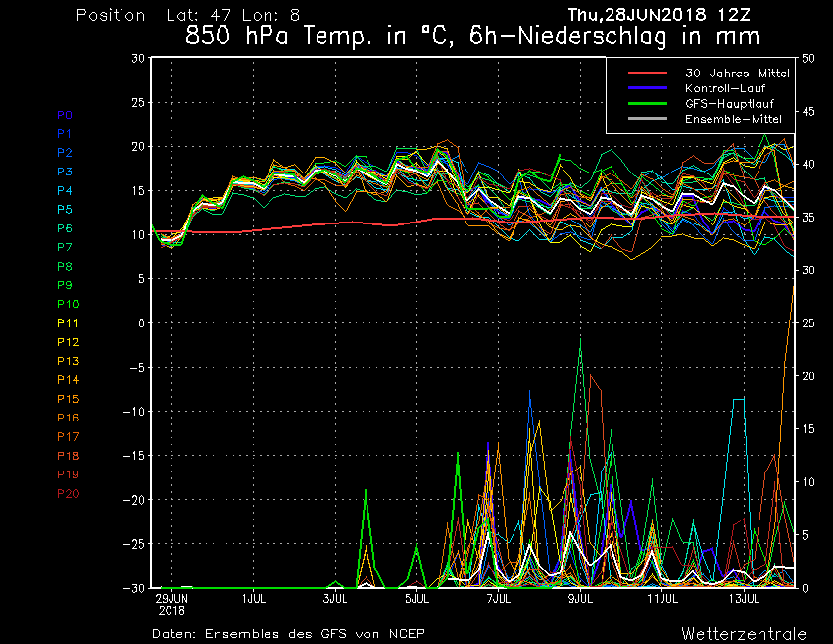Click the 850 hPa Temp chart title
833x644 pixels.
(x=472, y=37)
